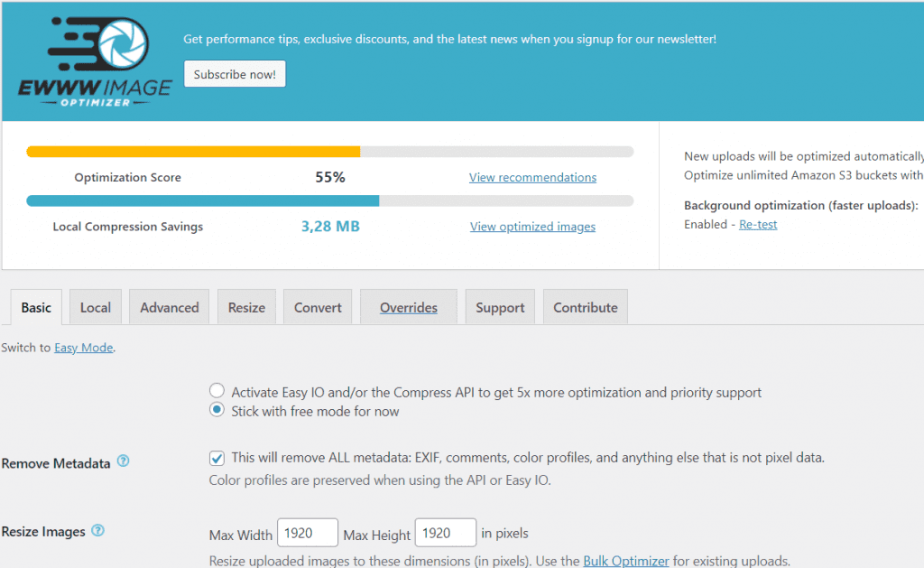Open the Remove Metadata help icon
The width and height of the screenshot is (924, 568).
[x=123, y=463]
